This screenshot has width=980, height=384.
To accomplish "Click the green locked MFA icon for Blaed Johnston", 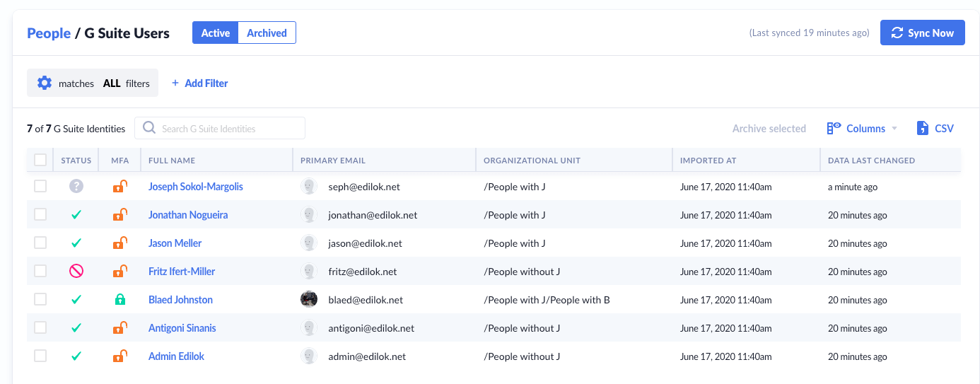I will (x=120, y=300).
